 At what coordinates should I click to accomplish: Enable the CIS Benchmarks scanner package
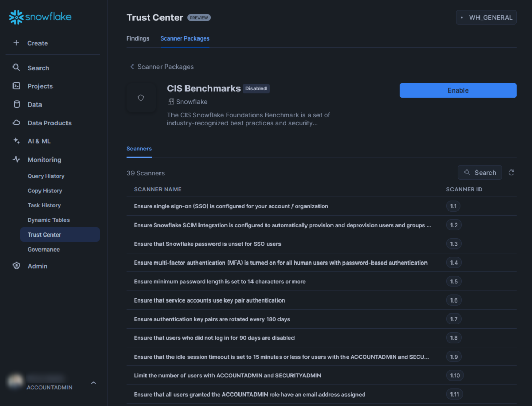coord(457,90)
